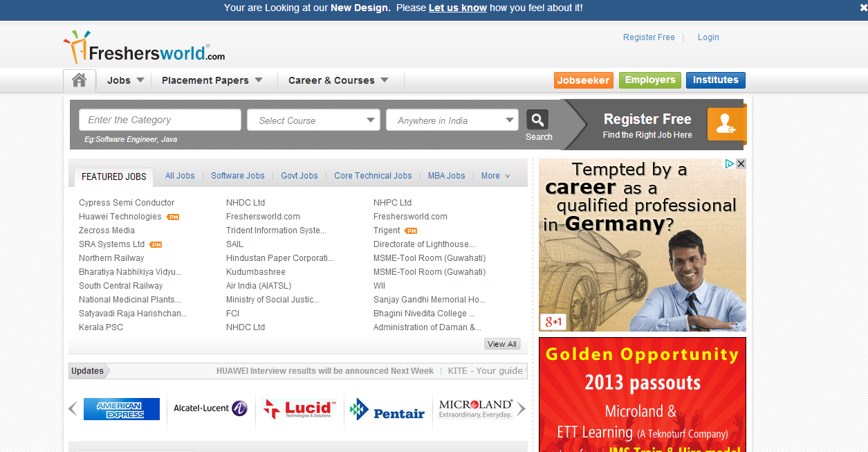The image size is (868, 452).
Task: Open the Directorate of Lighthouse job
Action: click(x=425, y=244)
